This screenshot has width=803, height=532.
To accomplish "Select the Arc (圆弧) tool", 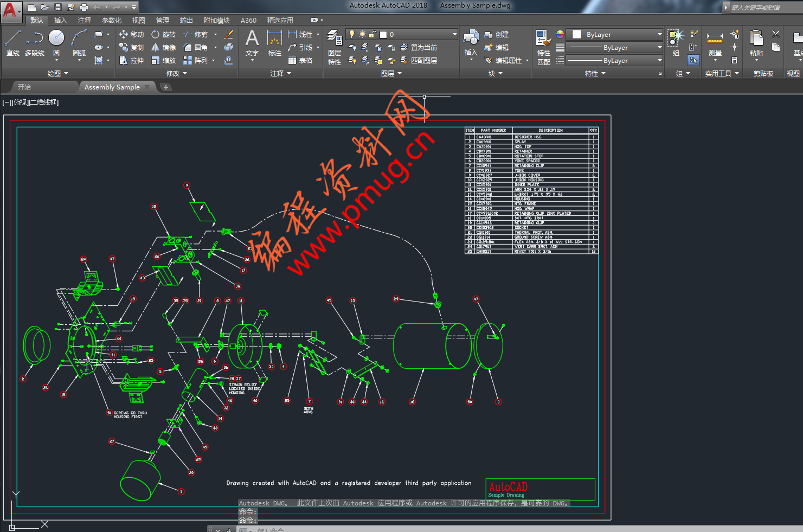I will [x=79, y=43].
